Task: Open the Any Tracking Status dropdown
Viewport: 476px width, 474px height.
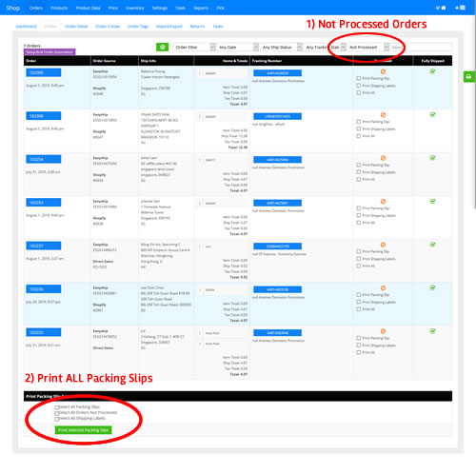Action: (325, 47)
